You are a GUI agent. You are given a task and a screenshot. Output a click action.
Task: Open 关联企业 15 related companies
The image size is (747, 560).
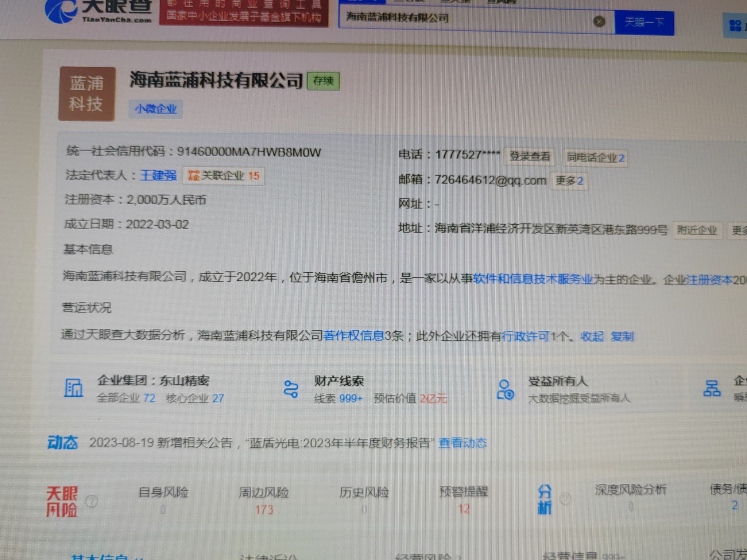[224, 176]
